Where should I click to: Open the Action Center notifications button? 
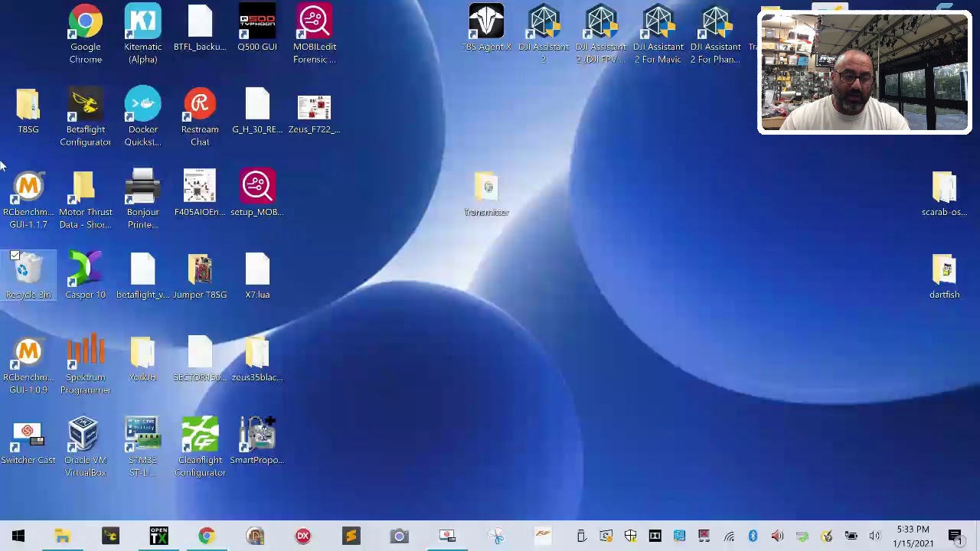955,536
